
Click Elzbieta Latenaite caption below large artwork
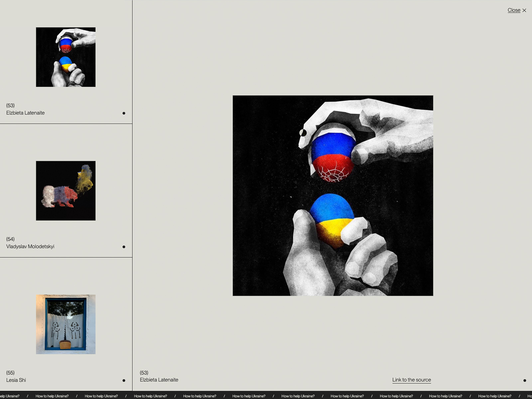(159, 380)
